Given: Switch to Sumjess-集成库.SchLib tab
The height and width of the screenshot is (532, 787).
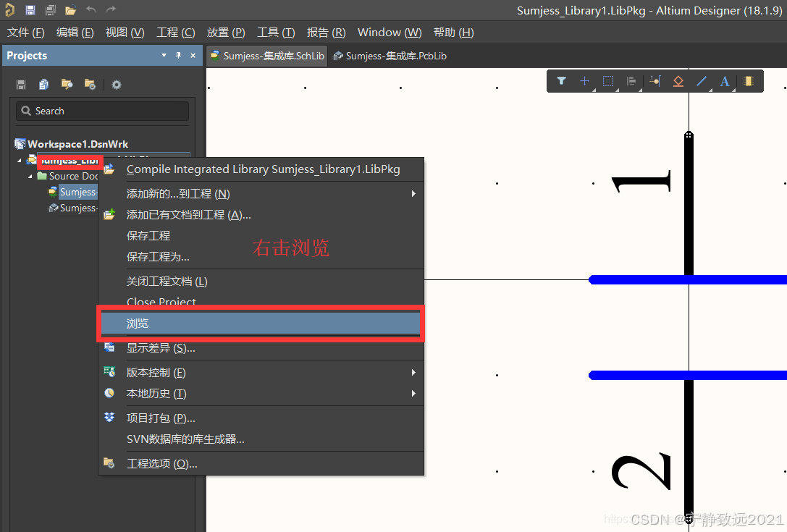Looking at the screenshot, I should [267, 56].
